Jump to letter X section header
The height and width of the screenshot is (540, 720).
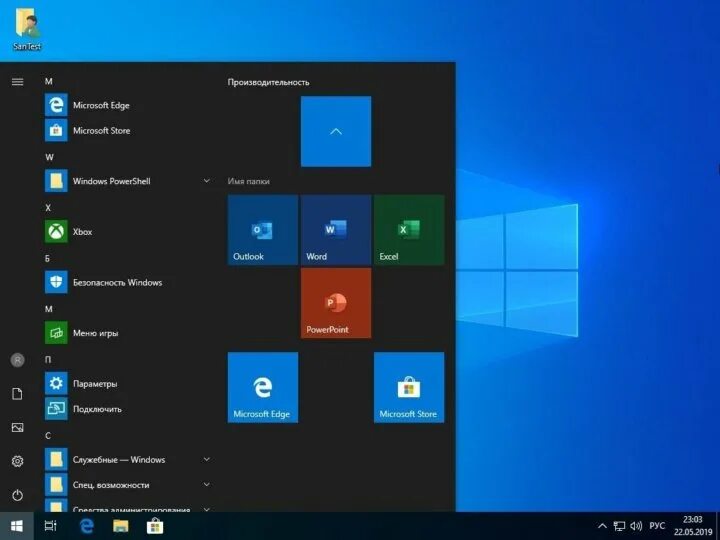(48, 208)
